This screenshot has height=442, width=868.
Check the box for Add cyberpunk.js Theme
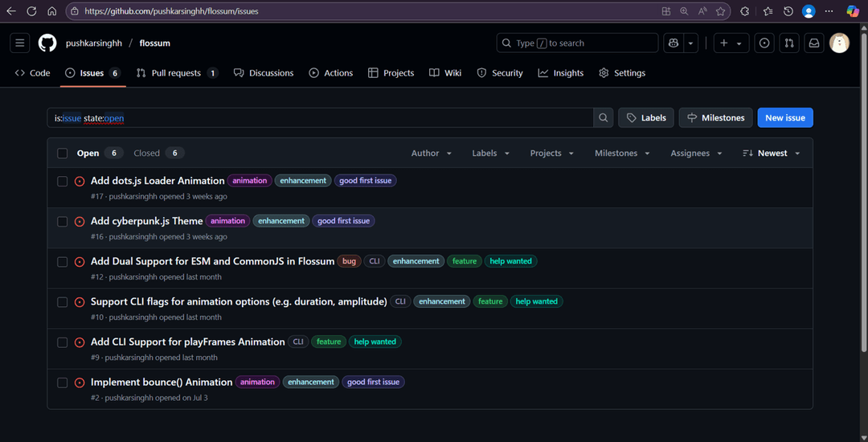(x=63, y=221)
